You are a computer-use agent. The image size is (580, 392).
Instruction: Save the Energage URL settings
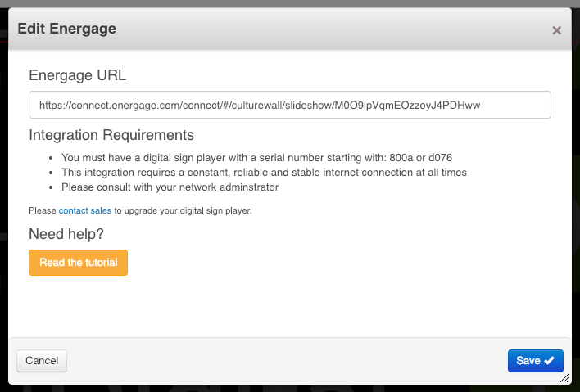(x=535, y=361)
